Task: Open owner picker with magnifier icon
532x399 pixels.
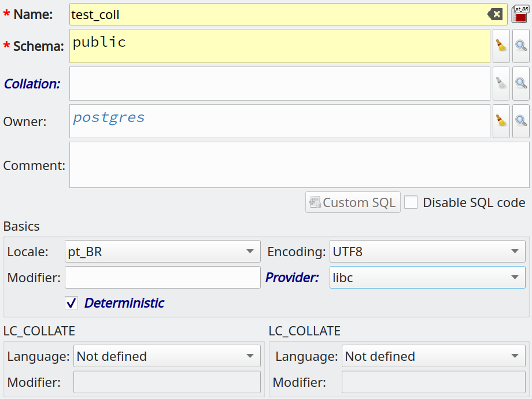Action: (x=521, y=121)
